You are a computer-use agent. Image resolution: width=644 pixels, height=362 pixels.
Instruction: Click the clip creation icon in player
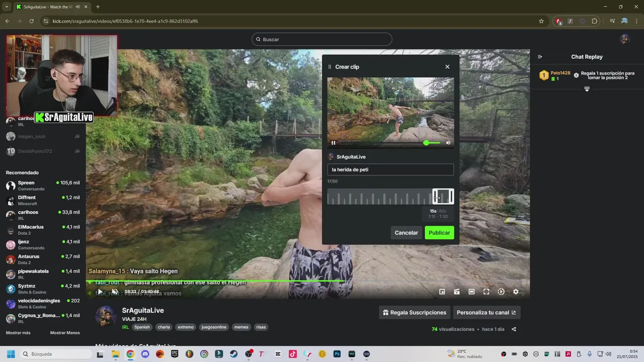(x=457, y=292)
